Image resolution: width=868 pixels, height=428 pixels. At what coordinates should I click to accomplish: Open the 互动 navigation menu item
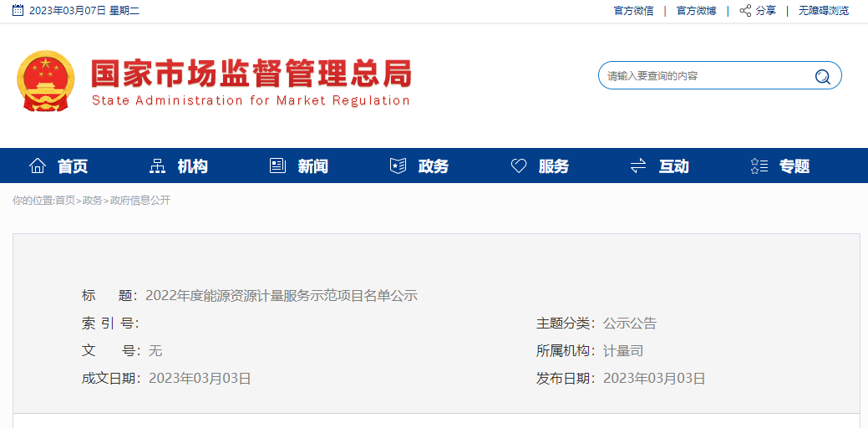(673, 166)
